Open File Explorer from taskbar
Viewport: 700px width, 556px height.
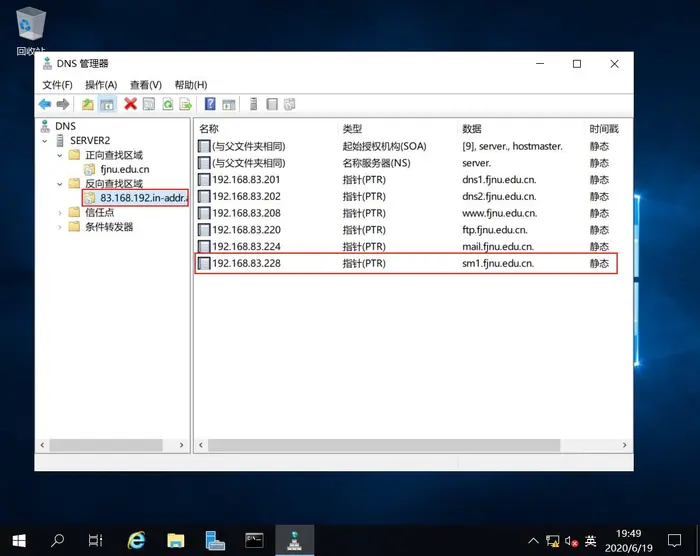(x=176, y=541)
